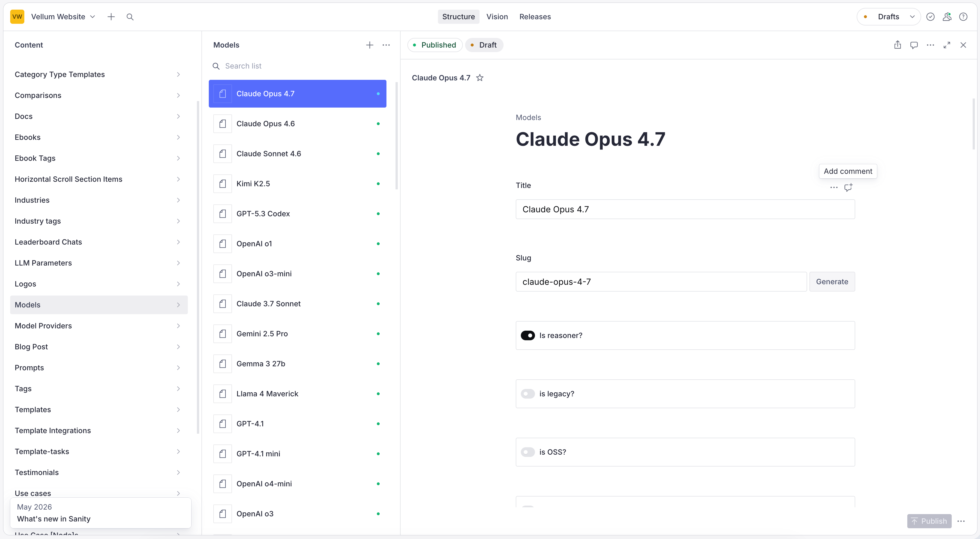Viewport: 980px width, 539px height.
Task: Open the comments speech bubble in document toolbar
Action: (x=914, y=45)
